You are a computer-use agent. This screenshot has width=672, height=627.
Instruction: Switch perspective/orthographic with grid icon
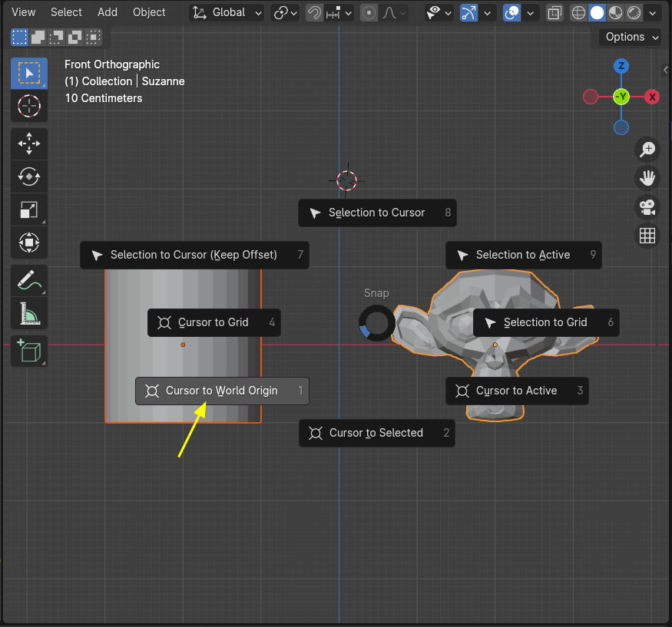[647, 236]
